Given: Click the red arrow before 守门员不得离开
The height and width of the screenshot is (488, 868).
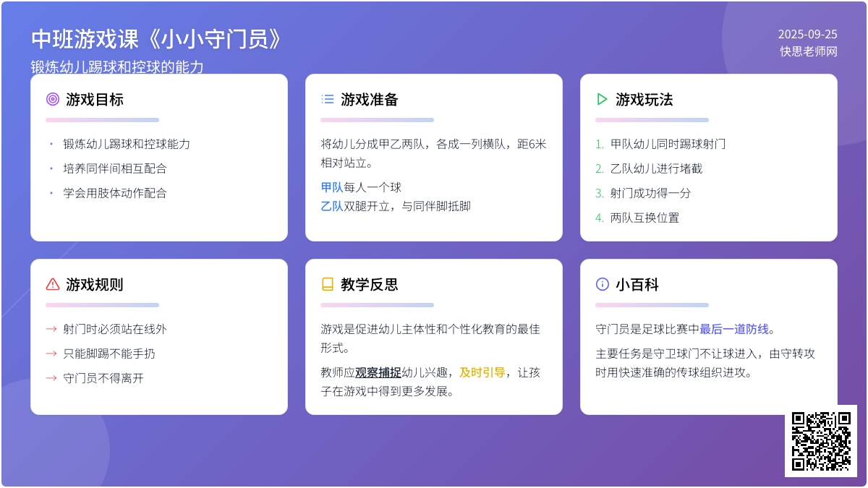Looking at the screenshot, I should click(51, 378).
